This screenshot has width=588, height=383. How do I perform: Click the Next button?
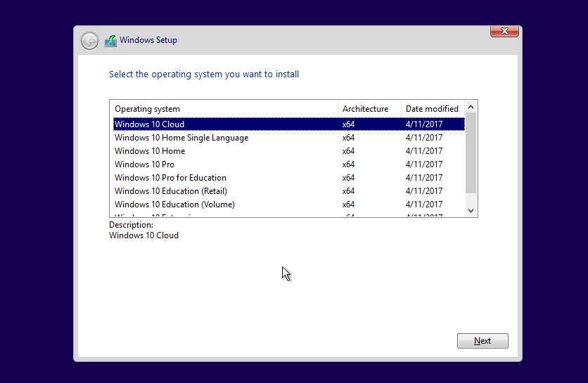482,341
